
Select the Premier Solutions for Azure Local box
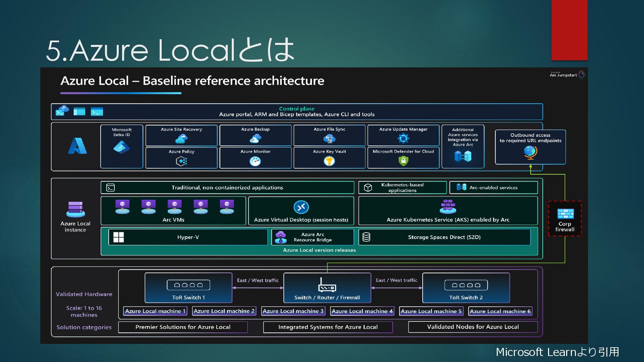(183, 327)
